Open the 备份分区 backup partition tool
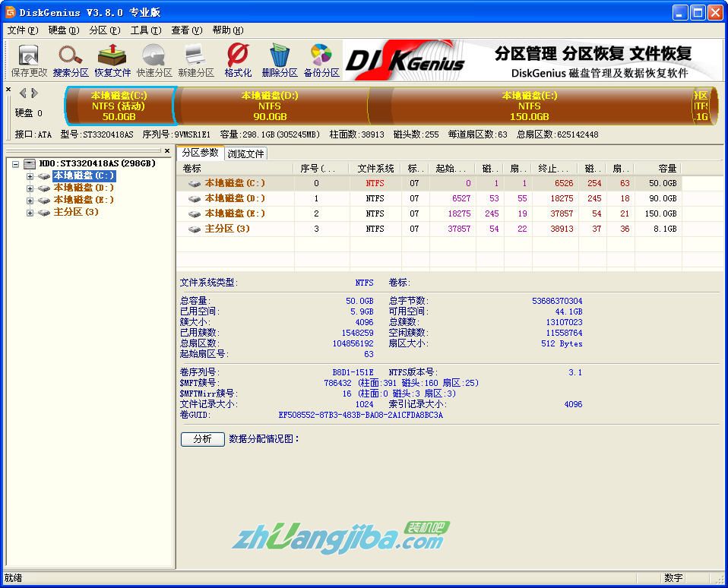Image resolution: width=728 pixels, height=588 pixels. pos(321,61)
